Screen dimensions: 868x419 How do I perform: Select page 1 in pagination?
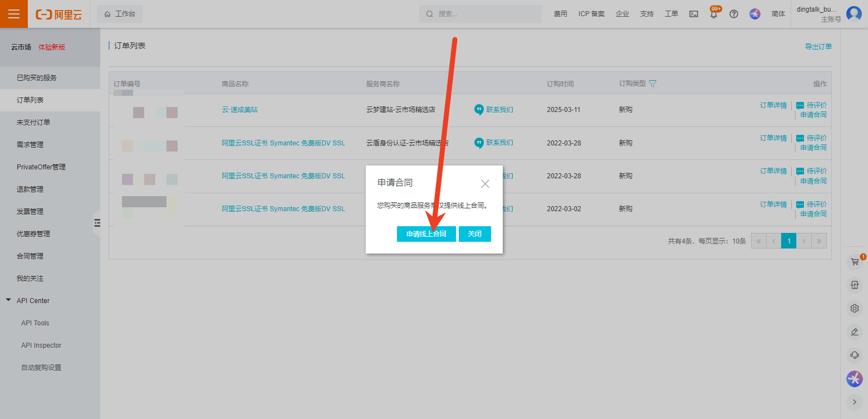pos(788,241)
